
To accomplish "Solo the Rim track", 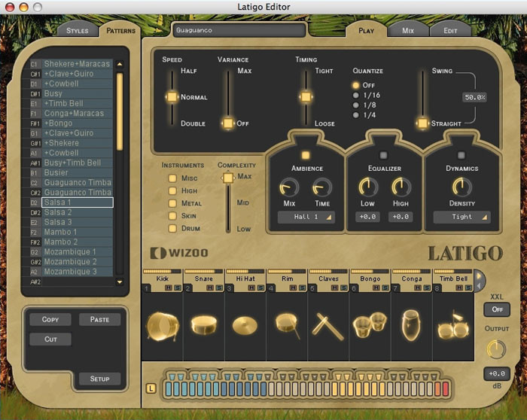I will tap(302, 288).
